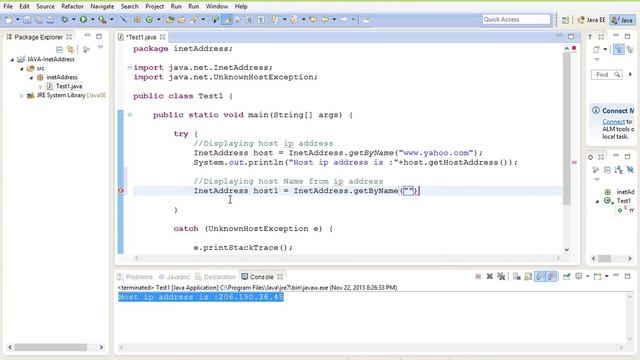Click the Open Task toolbar icon
The width and height of the screenshot is (640, 360).
click(181, 20)
